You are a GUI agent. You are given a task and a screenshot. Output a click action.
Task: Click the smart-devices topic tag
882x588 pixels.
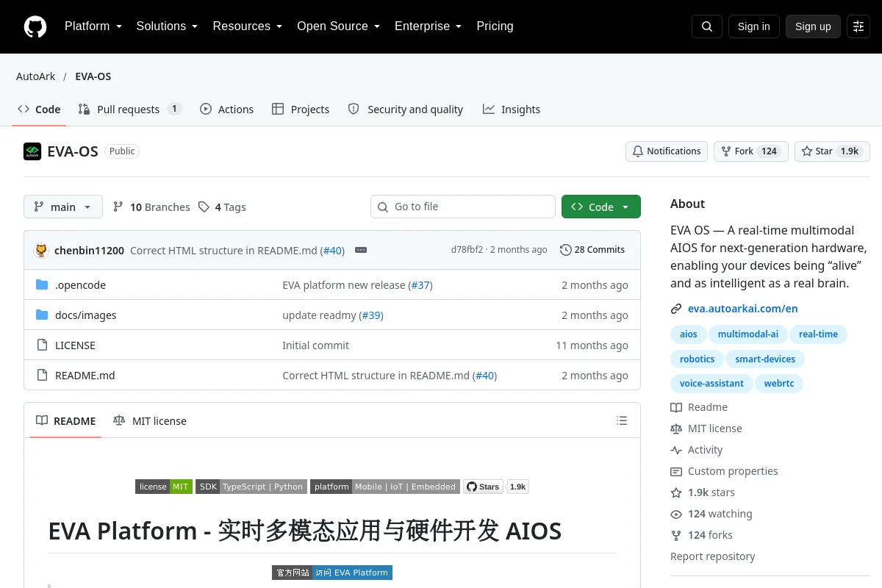765,359
